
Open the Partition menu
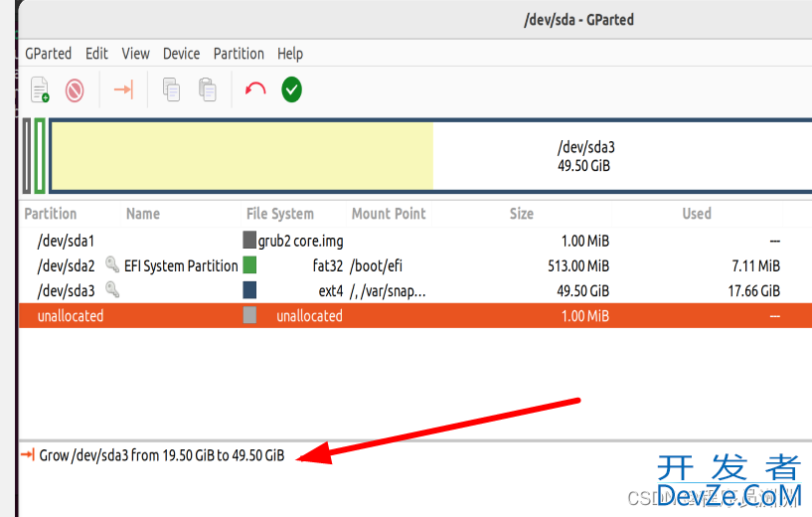coord(239,54)
